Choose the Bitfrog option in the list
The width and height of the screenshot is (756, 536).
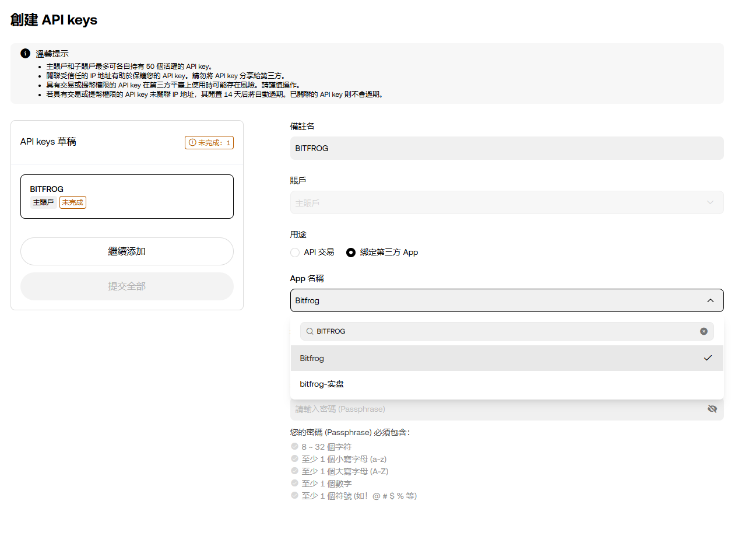[x=507, y=358]
